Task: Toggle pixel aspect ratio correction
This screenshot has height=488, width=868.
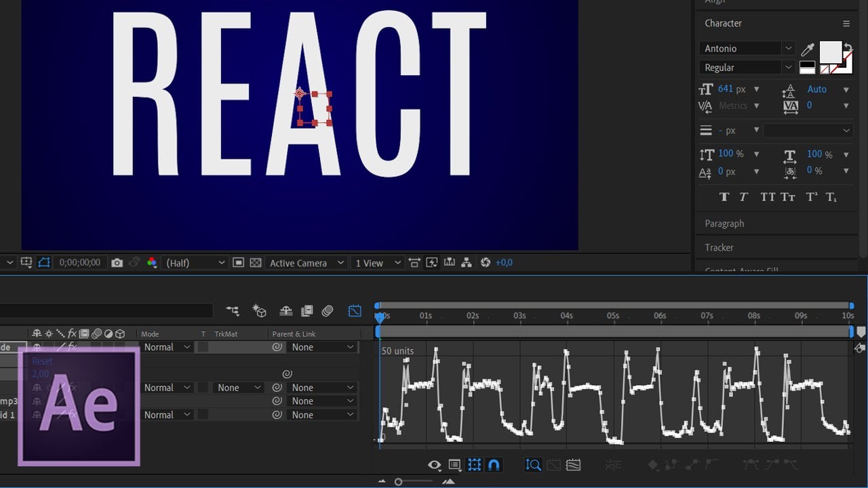Action: coord(414,262)
